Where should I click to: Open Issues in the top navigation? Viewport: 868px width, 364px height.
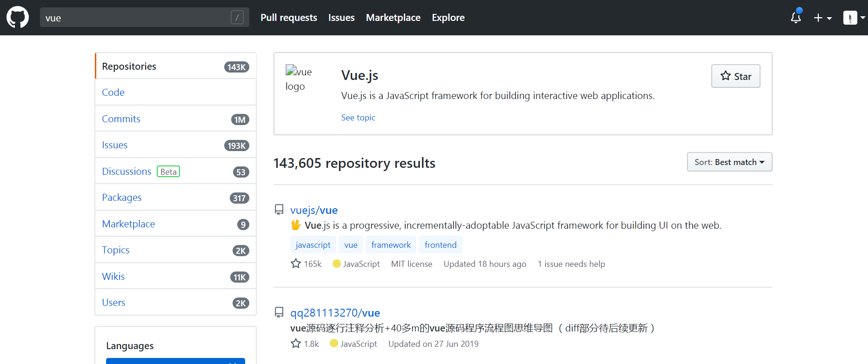coord(341,18)
